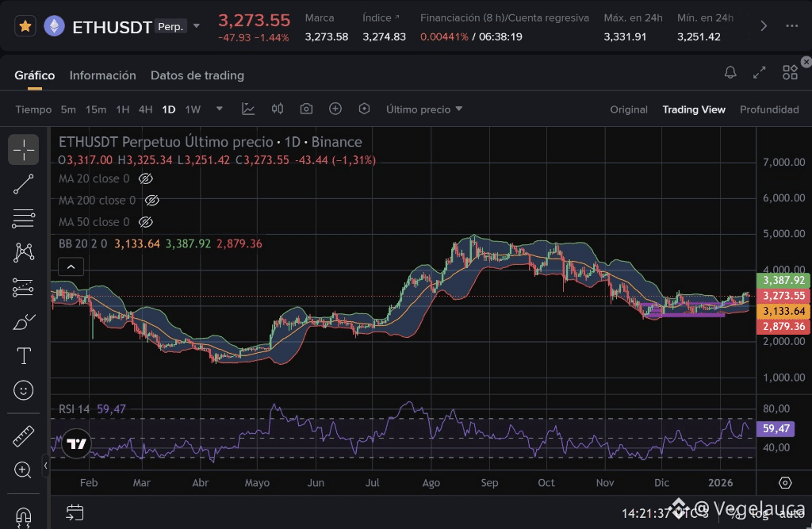The height and width of the screenshot is (529, 812).
Task: Switch to the Información tab
Action: 102,75
